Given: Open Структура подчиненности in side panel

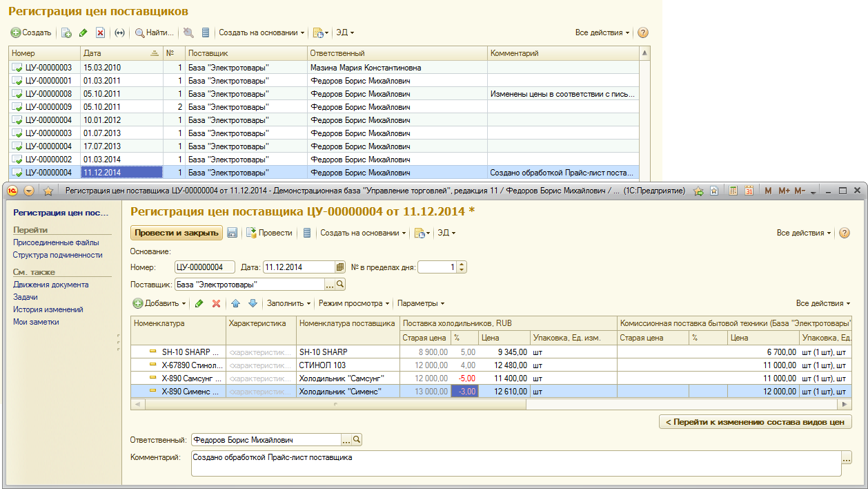Looking at the screenshot, I should pos(57,255).
